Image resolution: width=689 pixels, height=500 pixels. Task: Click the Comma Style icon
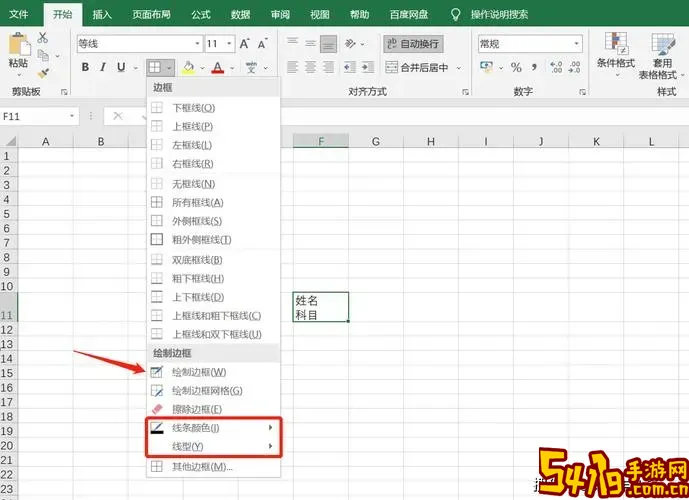[534, 67]
